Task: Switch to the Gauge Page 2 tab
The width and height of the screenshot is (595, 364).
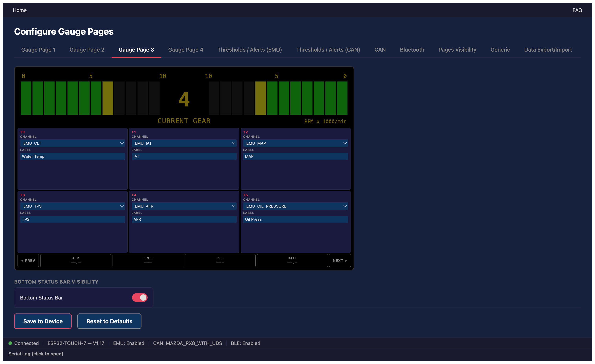Action: [x=87, y=50]
